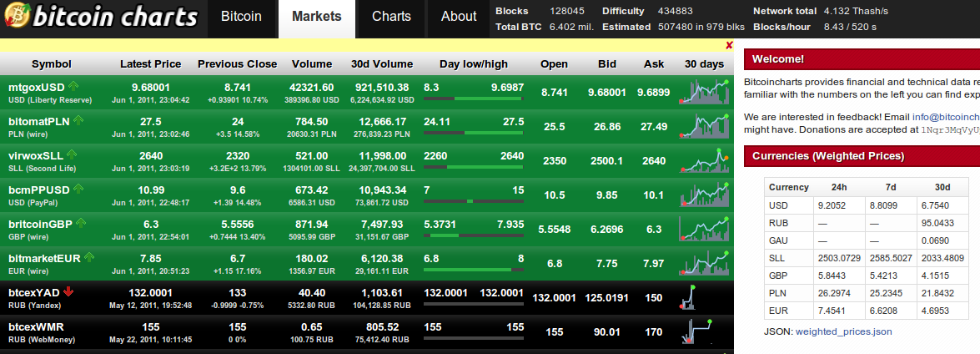Click virwoxSLL previous close 2320
This screenshot has height=354, width=980.
[238, 156]
